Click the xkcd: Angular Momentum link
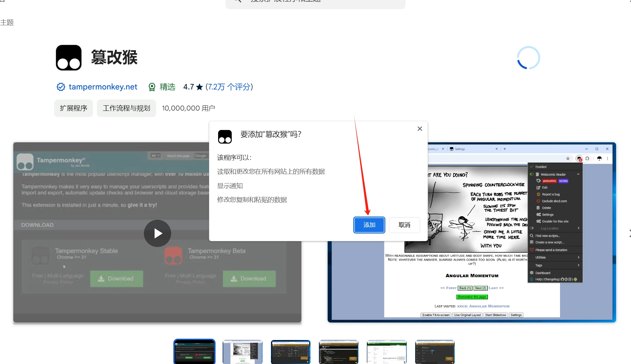The height and width of the screenshot is (364, 631). click(x=483, y=306)
